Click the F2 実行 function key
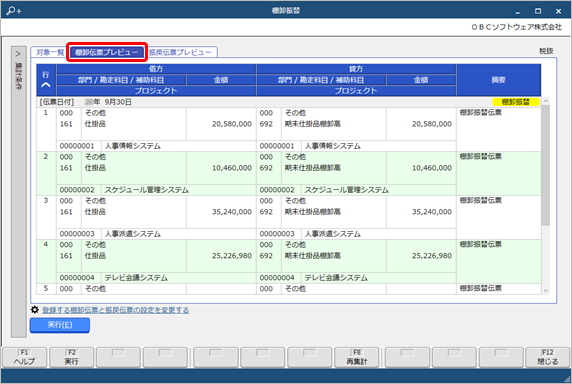 (72, 357)
